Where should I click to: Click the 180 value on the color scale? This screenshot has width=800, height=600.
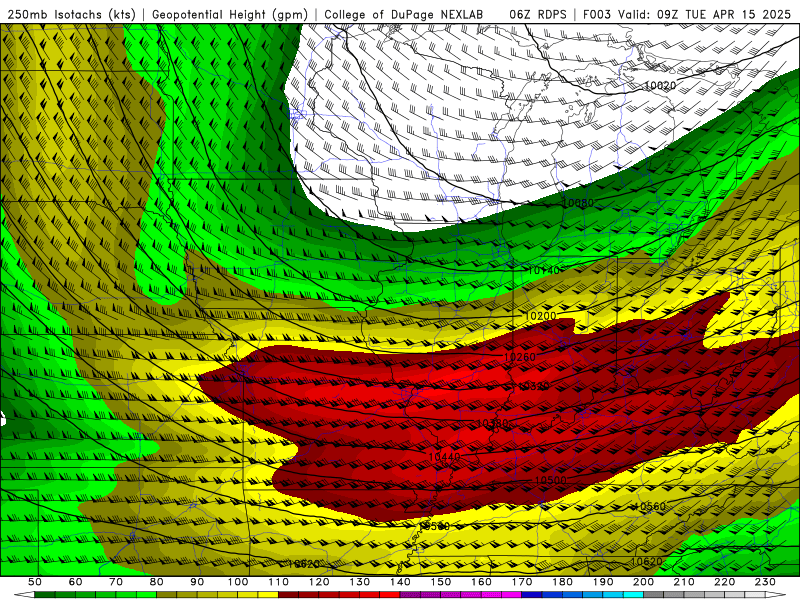point(563,582)
